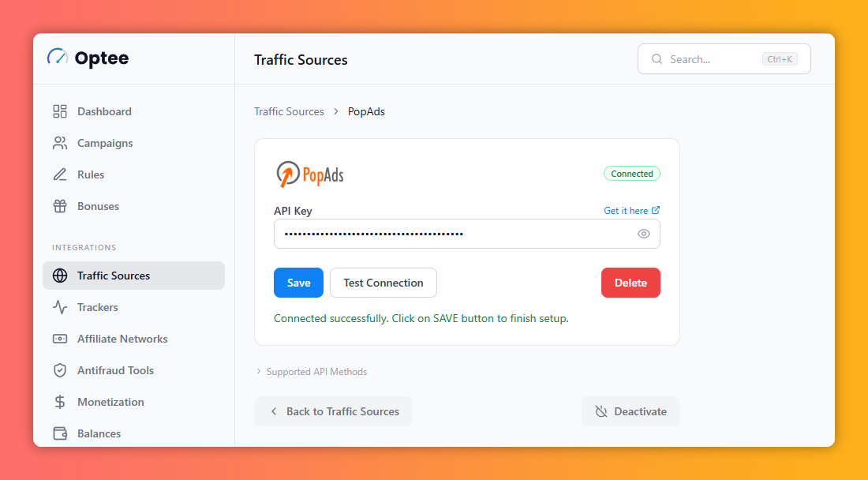Click the Balances wallet icon
The image size is (868, 480).
pyautogui.click(x=60, y=433)
